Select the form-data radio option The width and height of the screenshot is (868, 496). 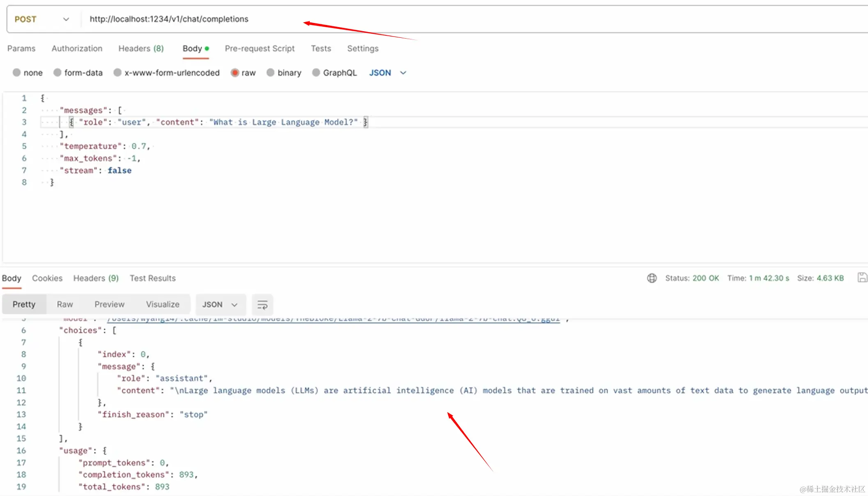(58, 73)
